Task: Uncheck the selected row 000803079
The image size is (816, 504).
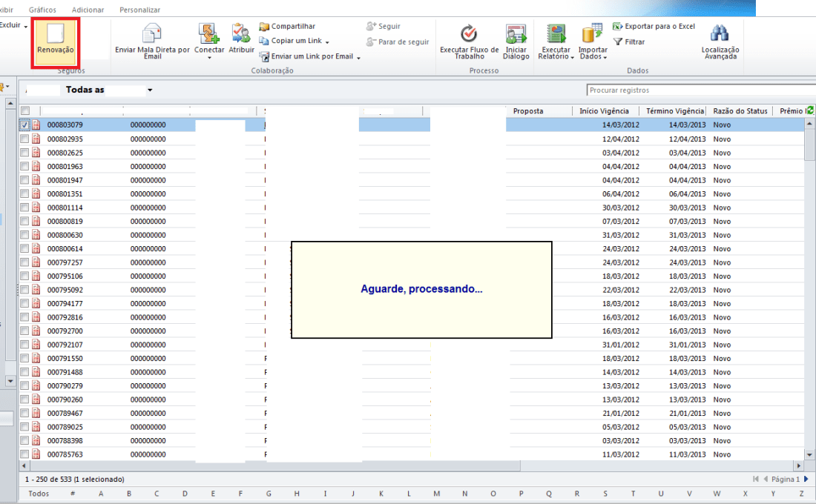Action: click(24, 125)
